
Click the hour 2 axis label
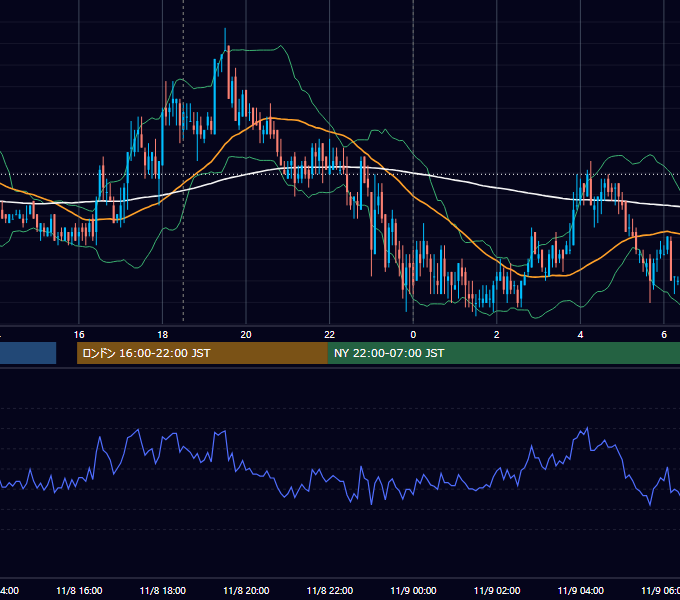coord(497,334)
